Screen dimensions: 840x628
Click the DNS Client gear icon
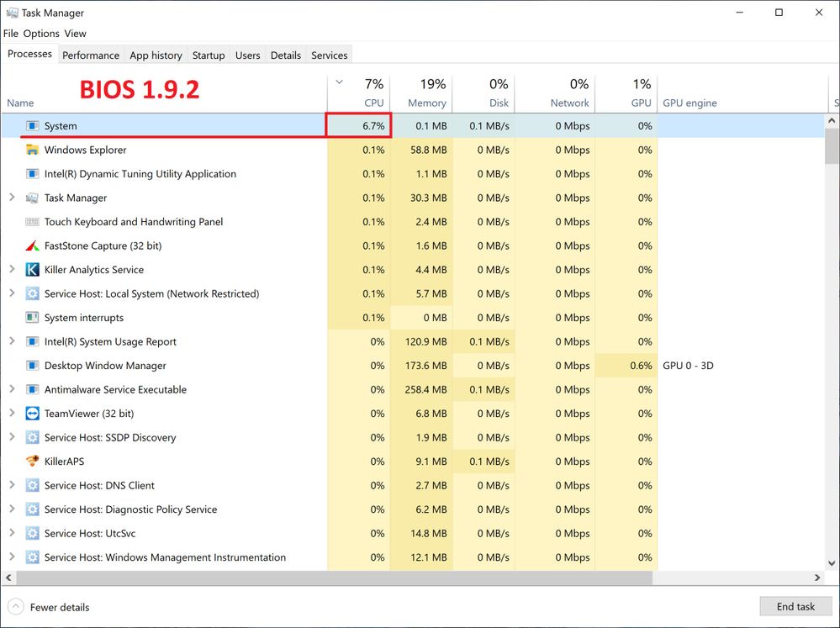[32, 485]
